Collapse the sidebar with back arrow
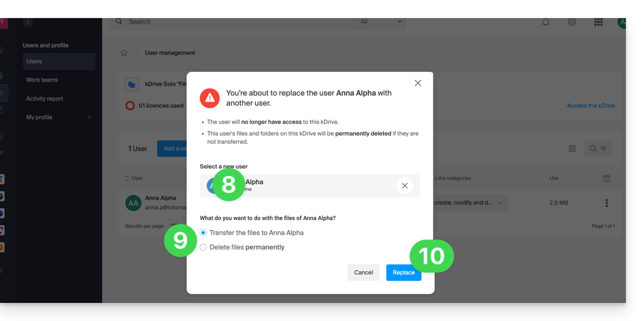Image resolution: width=644 pixels, height=321 pixels. [28, 22]
